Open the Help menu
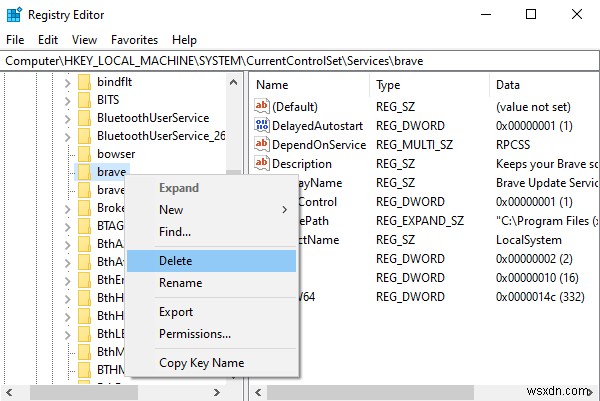 pos(184,40)
